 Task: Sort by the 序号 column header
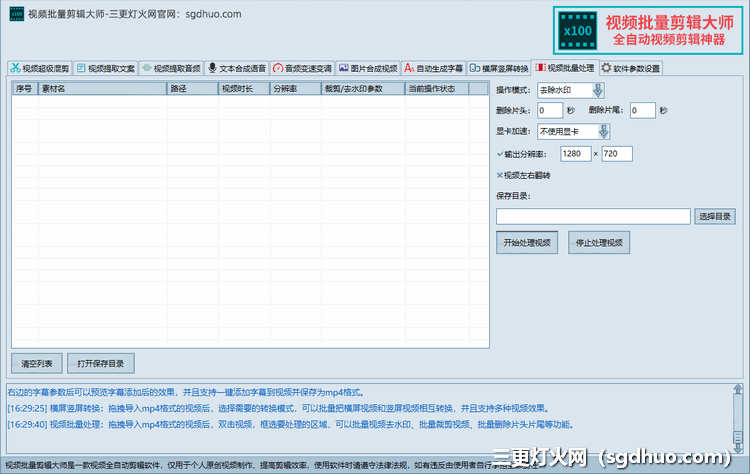pyautogui.click(x=25, y=88)
